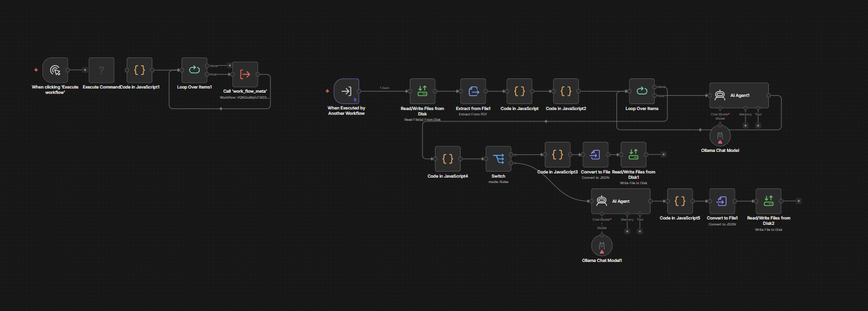The image size is (868, 311).
Task: Click plus button after the 'Execute workflow' trigger
Action: 85,70
